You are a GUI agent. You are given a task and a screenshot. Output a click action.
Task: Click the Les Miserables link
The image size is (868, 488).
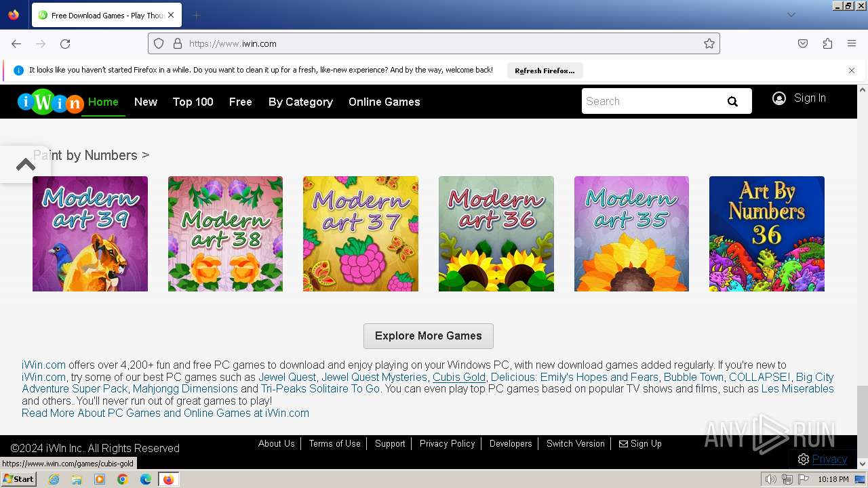click(797, 389)
